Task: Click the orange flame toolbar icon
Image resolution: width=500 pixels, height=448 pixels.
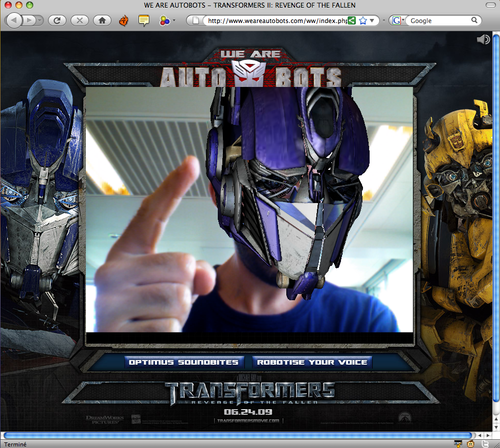Action: click(x=124, y=21)
